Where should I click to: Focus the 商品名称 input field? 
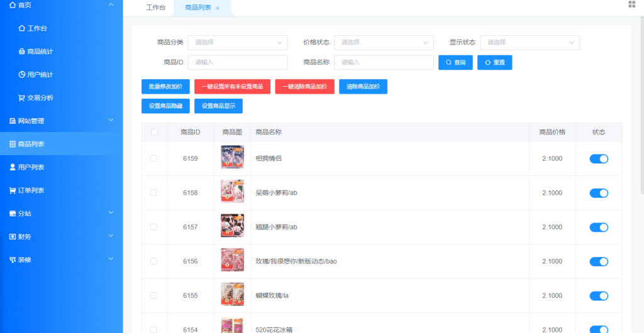384,62
